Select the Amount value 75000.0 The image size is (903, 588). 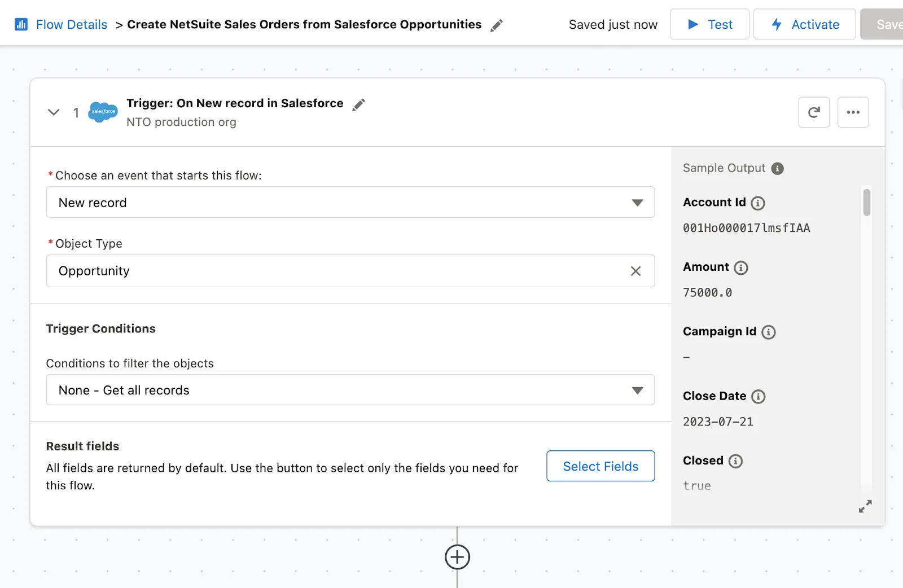[x=707, y=292]
